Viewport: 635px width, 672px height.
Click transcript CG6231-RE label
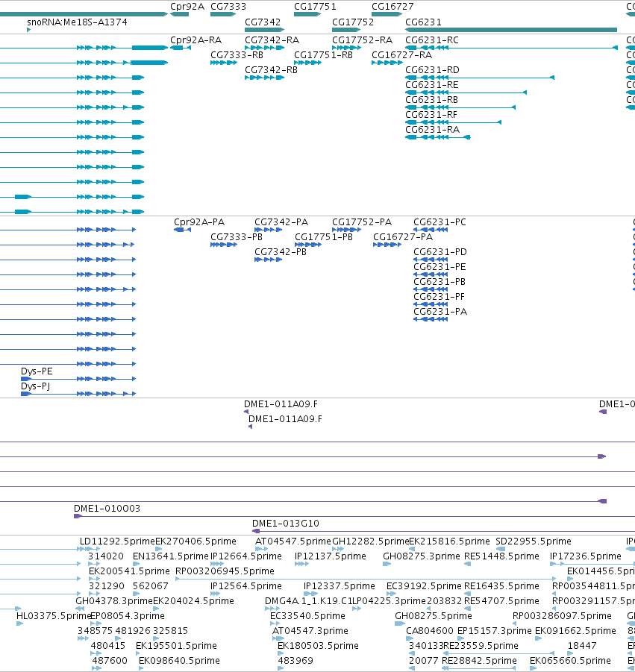(432, 84)
